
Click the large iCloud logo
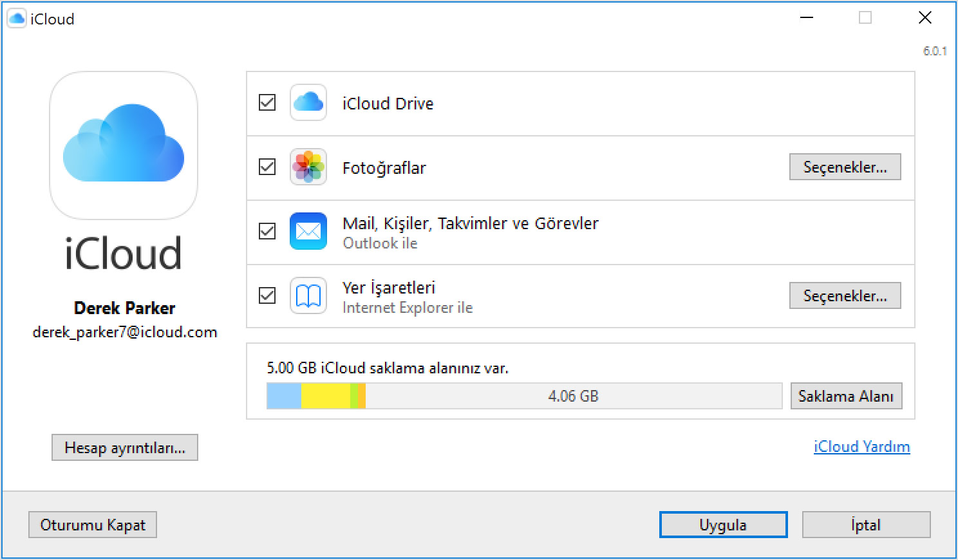[x=124, y=145]
